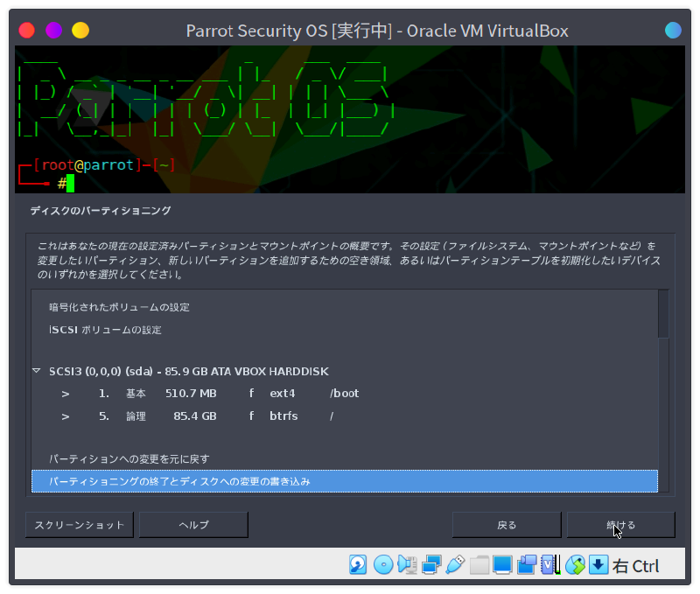Open the optical disc drive indicator
This screenshot has height=594, width=700.
click(382, 565)
